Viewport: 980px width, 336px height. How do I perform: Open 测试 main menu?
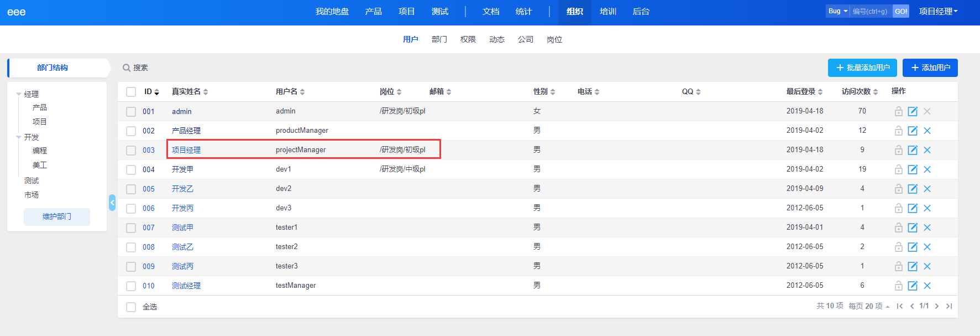click(440, 12)
